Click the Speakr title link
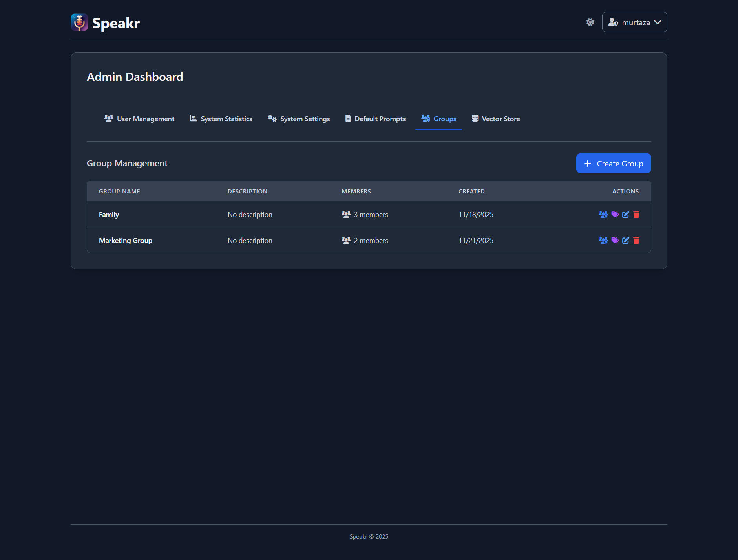The width and height of the screenshot is (738, 560). pyautogui.click(x=116, y=23)
